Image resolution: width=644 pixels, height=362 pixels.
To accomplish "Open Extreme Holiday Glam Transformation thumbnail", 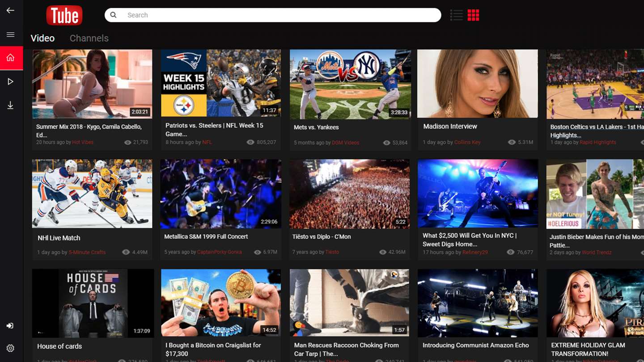I will (595, 303).
